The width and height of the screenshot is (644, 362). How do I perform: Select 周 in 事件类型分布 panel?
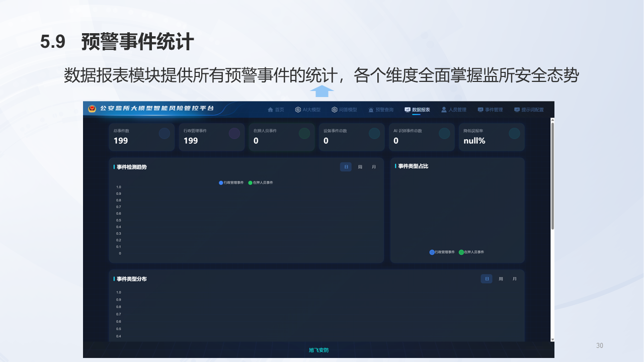tap(501, 279)
